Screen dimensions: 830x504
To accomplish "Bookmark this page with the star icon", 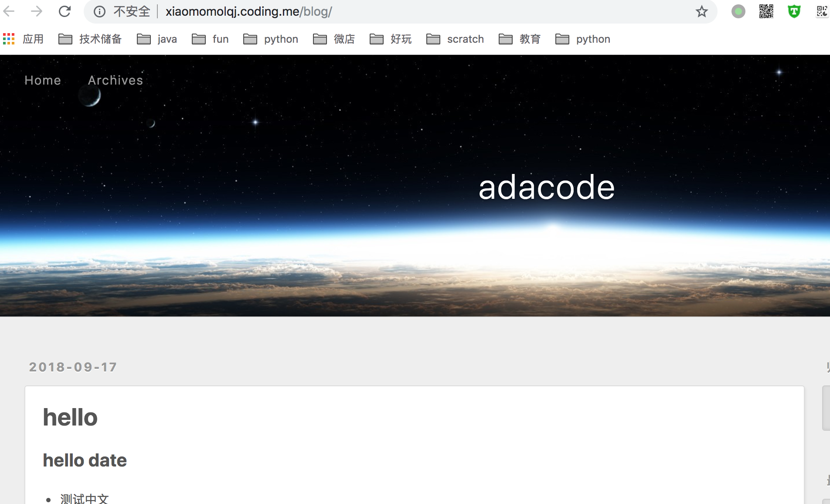I will [x=701, y=11].
